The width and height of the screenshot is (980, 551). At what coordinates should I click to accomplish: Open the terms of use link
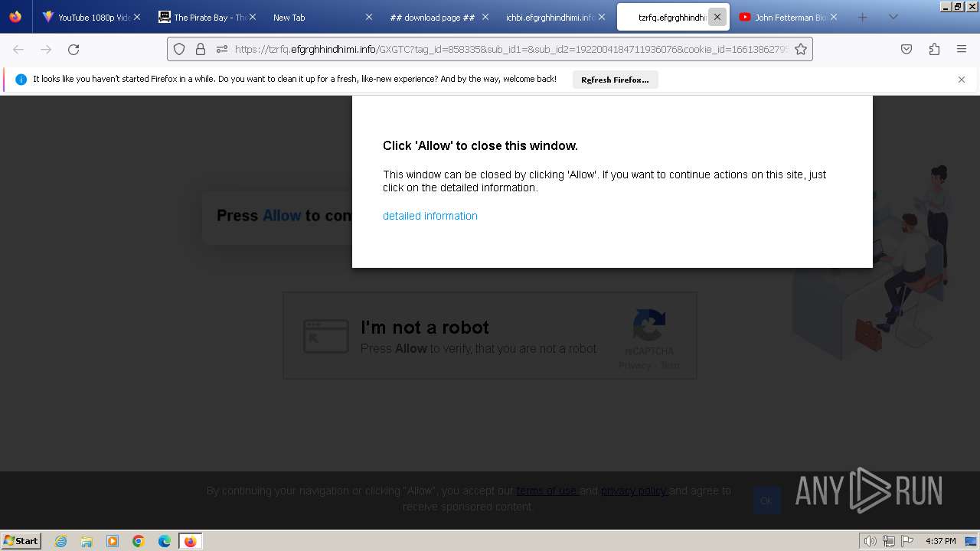point(547,491)
